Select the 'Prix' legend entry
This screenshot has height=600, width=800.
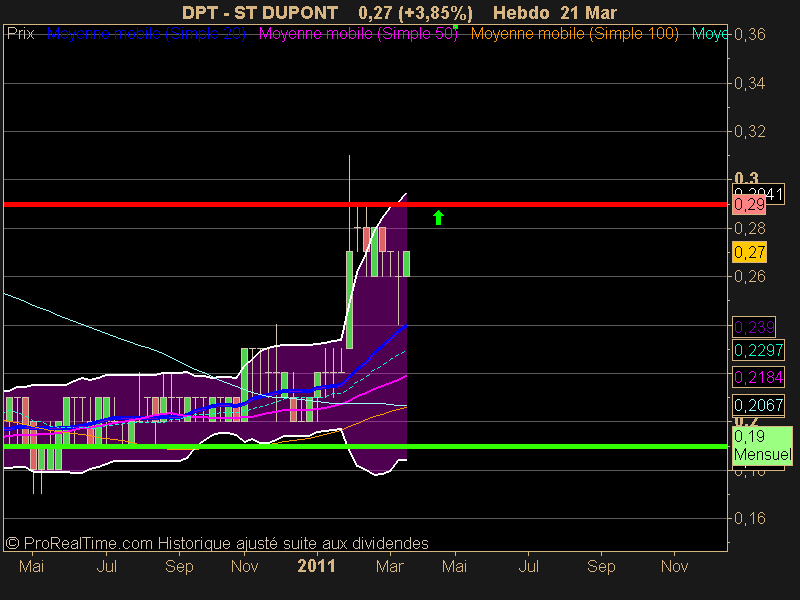click(20, 34)
